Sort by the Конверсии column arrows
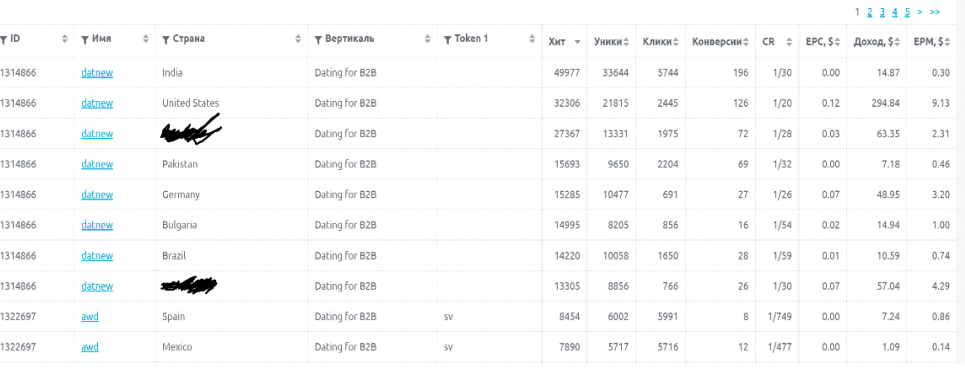965x385 pixels. click(x=746, y=42)
